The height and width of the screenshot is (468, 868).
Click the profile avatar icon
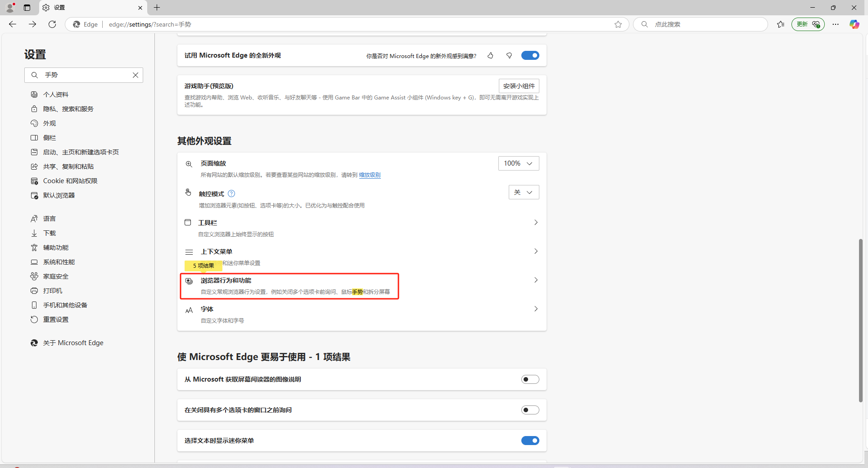[x=10, y=8]
